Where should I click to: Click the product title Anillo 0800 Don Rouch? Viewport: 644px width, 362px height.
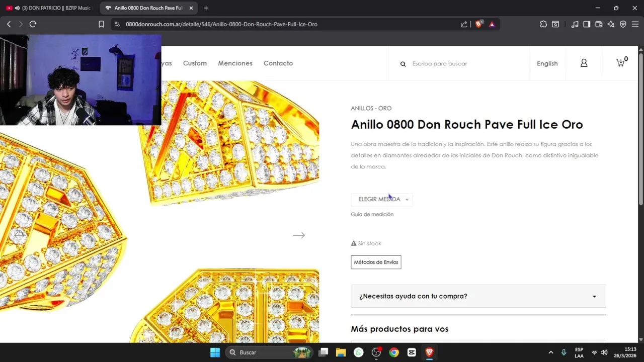click(466, 124)
